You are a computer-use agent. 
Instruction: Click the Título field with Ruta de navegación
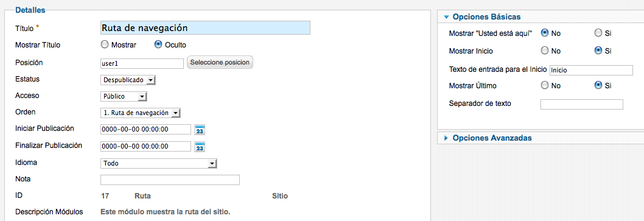[205, 28]
